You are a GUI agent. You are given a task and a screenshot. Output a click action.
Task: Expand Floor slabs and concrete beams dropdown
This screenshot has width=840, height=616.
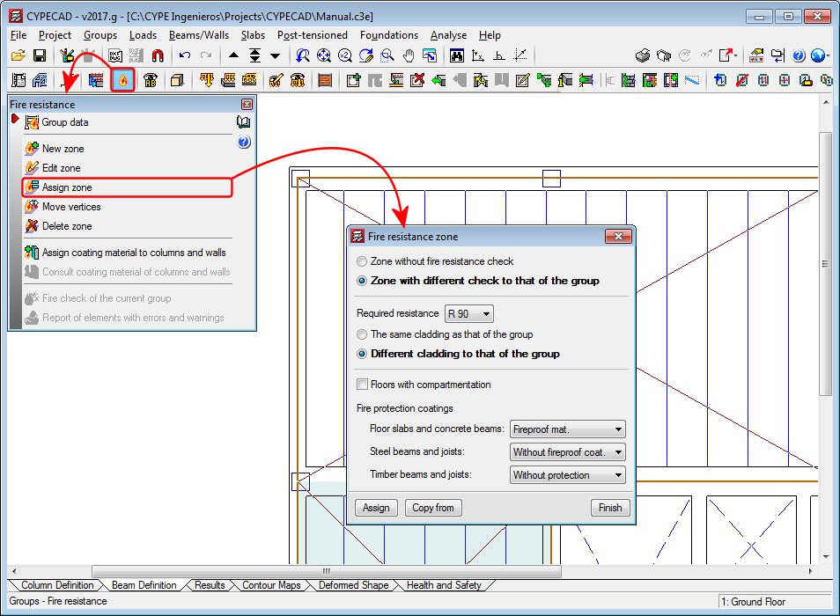tap(568, 429)
